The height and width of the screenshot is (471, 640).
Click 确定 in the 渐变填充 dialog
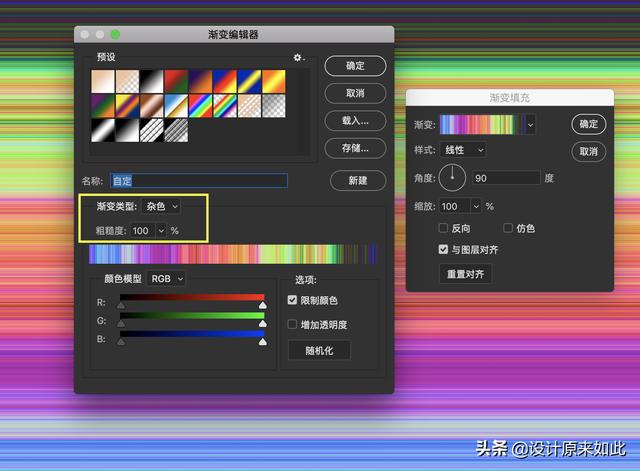[589, 124]
